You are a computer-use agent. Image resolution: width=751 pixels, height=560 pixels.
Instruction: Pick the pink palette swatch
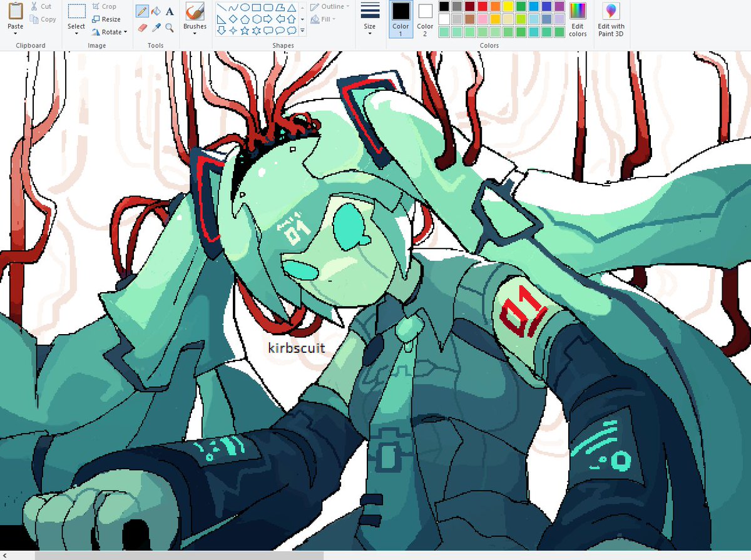pyautogui.click(x=483, y=19)
